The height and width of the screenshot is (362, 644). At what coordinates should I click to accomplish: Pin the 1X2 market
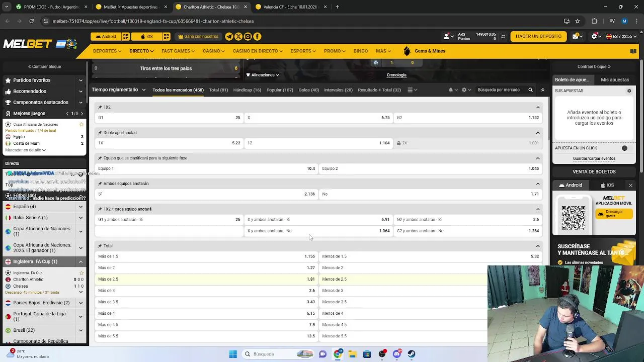coord(100,107)
